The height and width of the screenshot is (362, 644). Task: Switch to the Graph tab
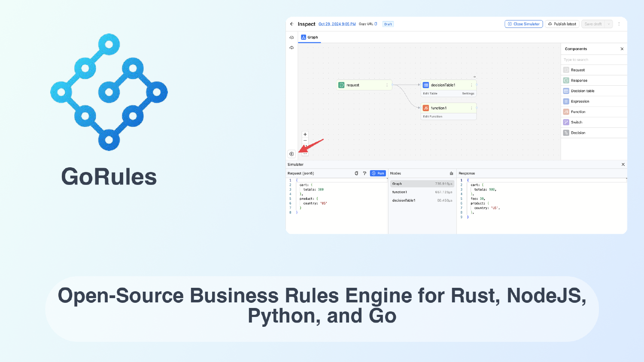coord(310,37)
